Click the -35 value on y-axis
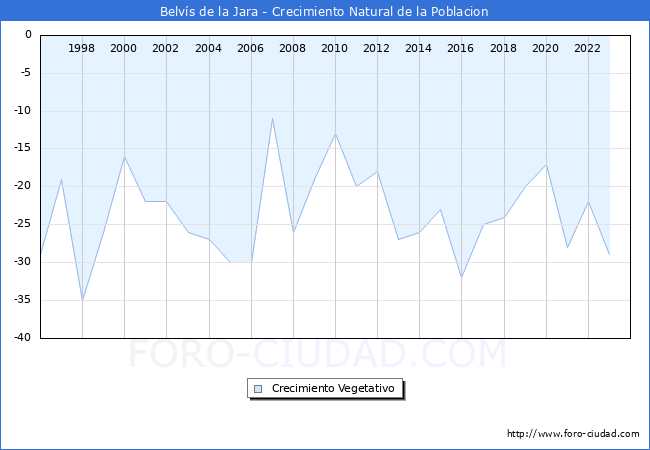This screenshot has height=450, width=650. 22,299
